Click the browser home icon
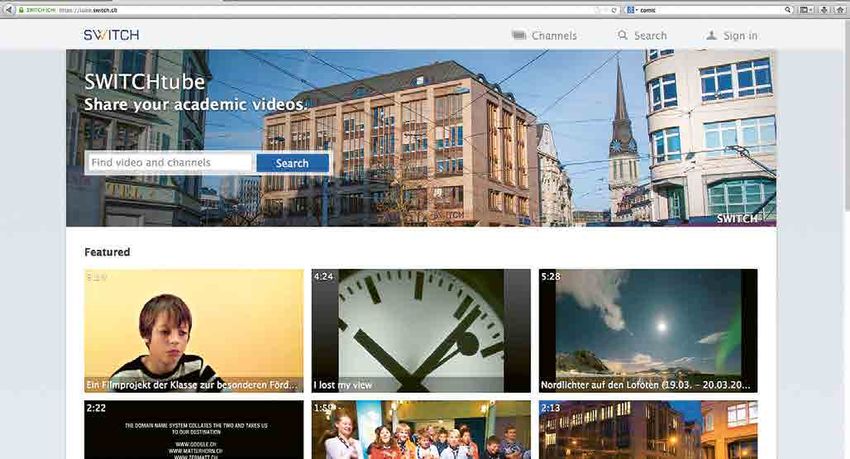This screenshot has height=459, width=850. (x=840, y=10)
